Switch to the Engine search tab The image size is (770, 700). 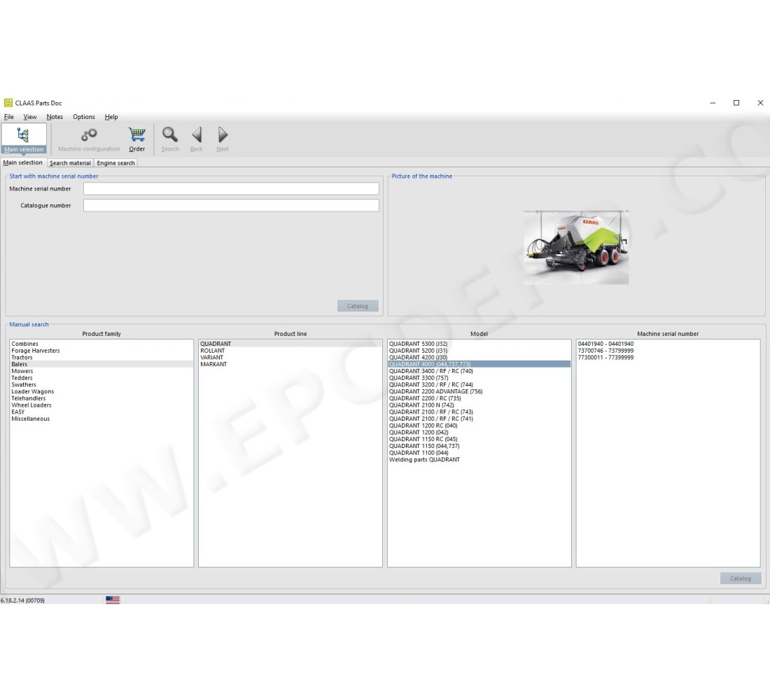115,163
